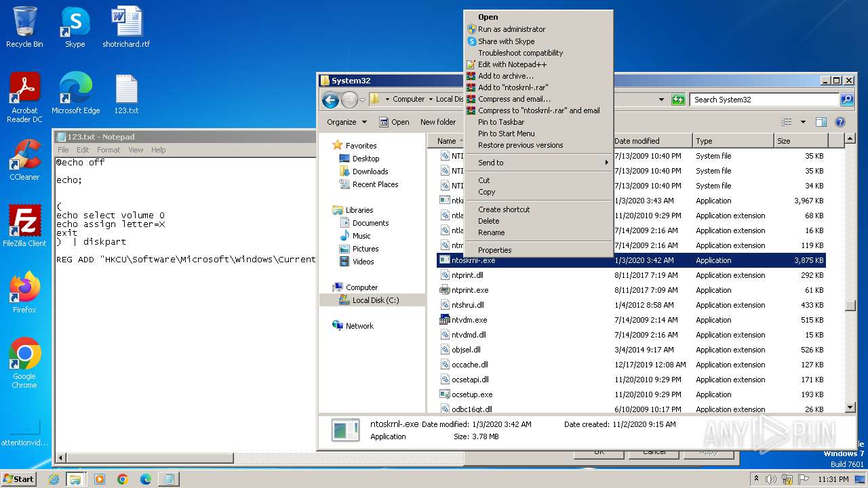The height and width of the screenshot is (488, 868).
Task: Choose Add to archive... entry
Action: 538,76
